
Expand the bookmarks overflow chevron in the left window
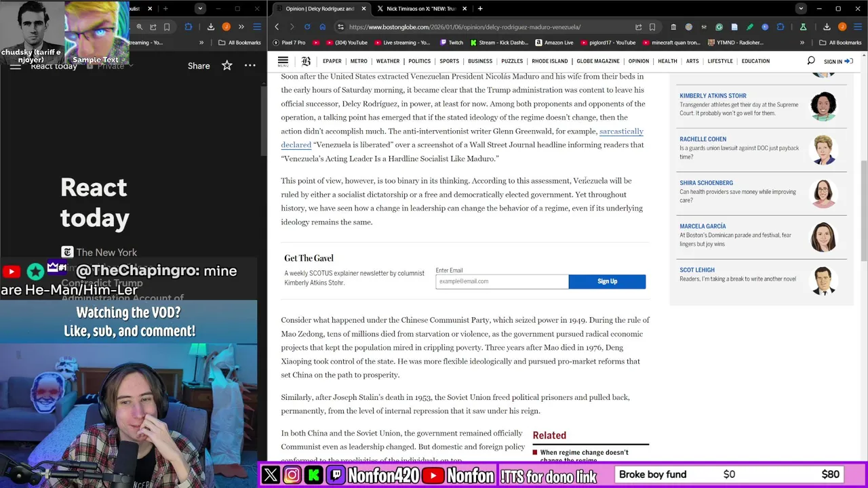[201, 43]
